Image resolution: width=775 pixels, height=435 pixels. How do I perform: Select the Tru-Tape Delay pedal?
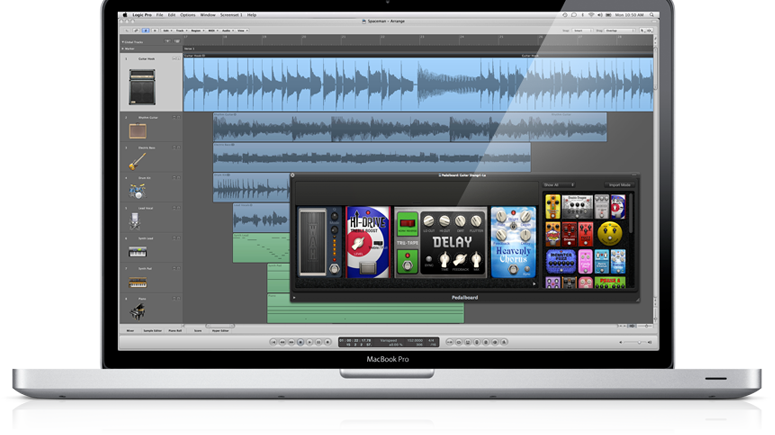440,242
